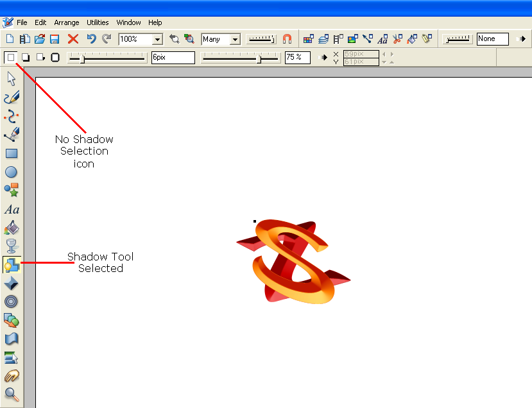Open the Help menu
The height and width of the screenshot is (408, 532).
coord(155,22)
